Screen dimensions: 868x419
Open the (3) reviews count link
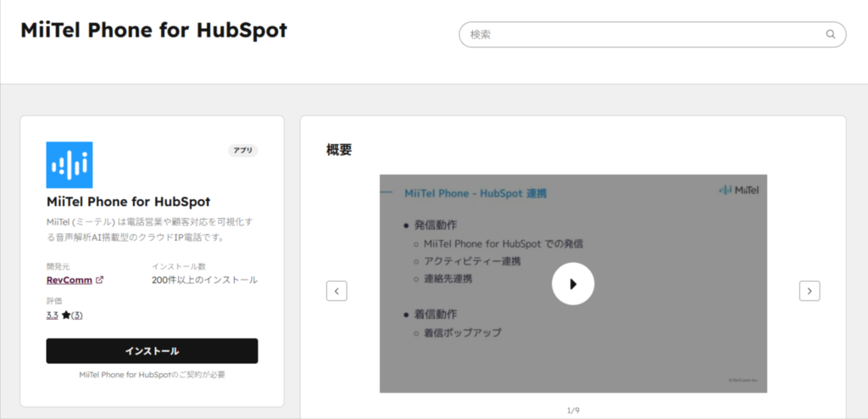[x=77, y=316]
